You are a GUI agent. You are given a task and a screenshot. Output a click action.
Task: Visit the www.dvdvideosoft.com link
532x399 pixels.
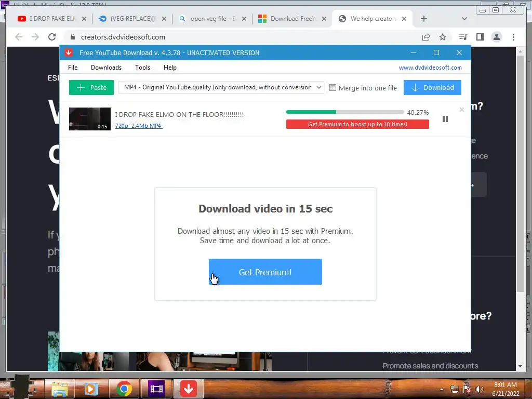[x=430, y=68]
